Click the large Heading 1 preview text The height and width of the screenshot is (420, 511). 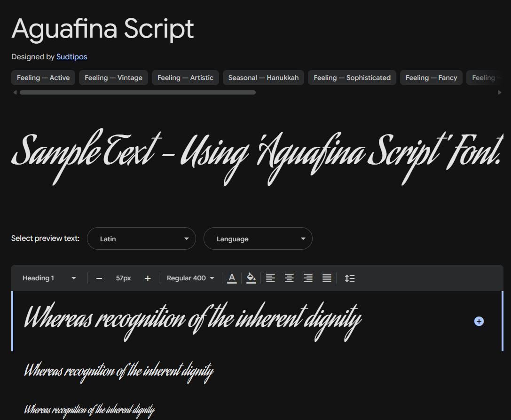(x=193, y=322)
